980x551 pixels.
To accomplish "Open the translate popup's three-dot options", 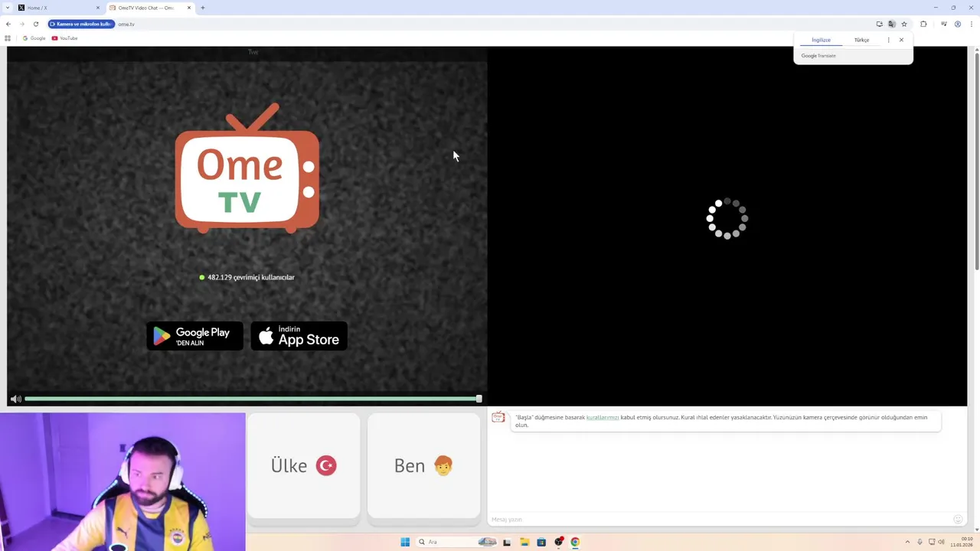I will point(888,40).
